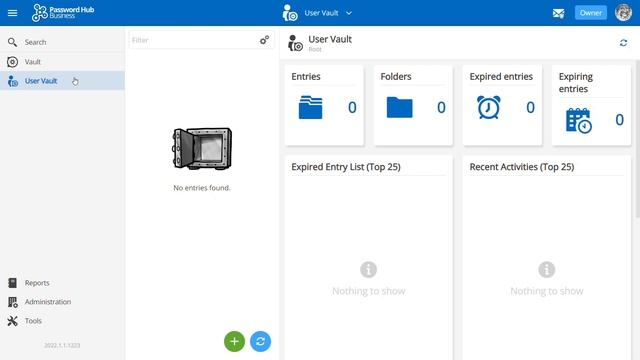
Task: Click the dashboard vertical scrollbar
Action: pyautogui.click(x=638, y=139)
